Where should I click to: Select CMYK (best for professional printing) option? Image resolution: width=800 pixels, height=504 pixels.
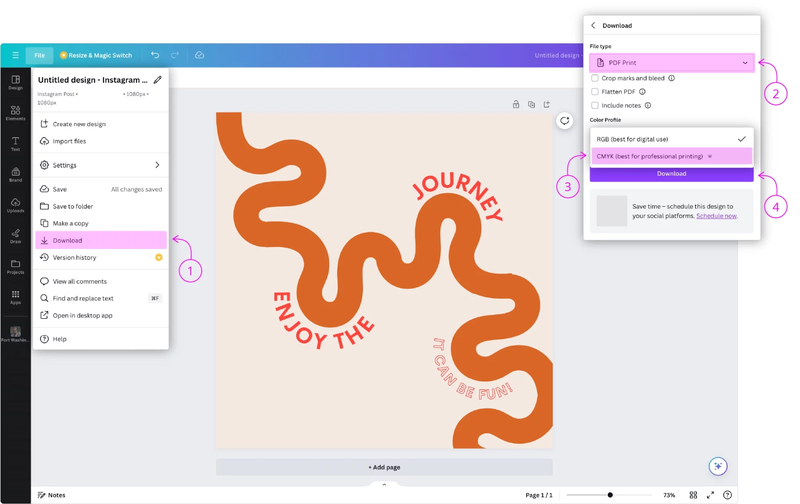(x=671, y=156)
